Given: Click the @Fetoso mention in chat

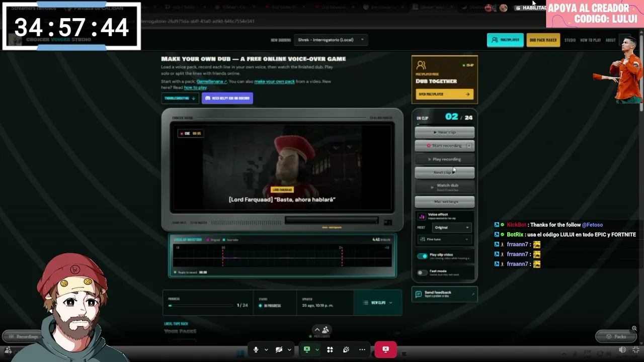Looking at the screenshot, I should (x=592, y=225).
